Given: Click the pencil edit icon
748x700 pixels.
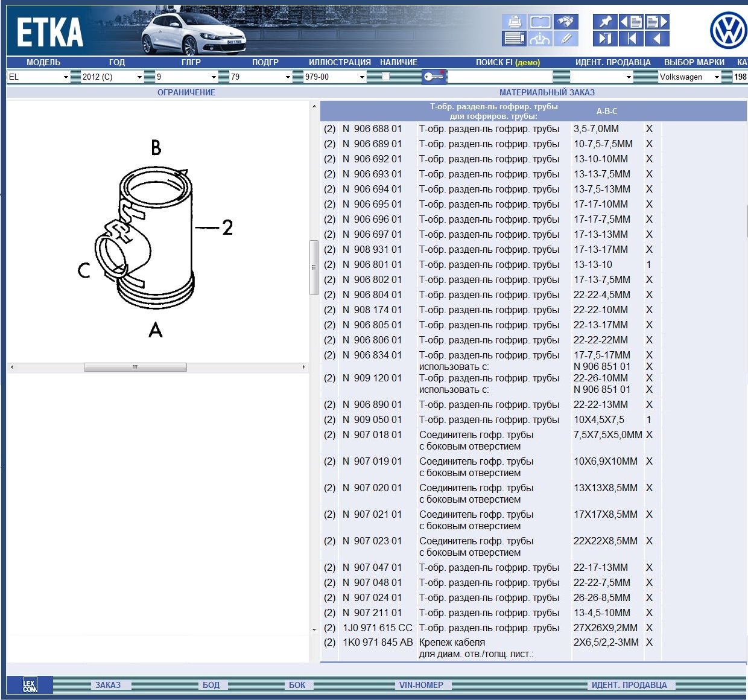Looking at the screenshot, I should (566, 39).
